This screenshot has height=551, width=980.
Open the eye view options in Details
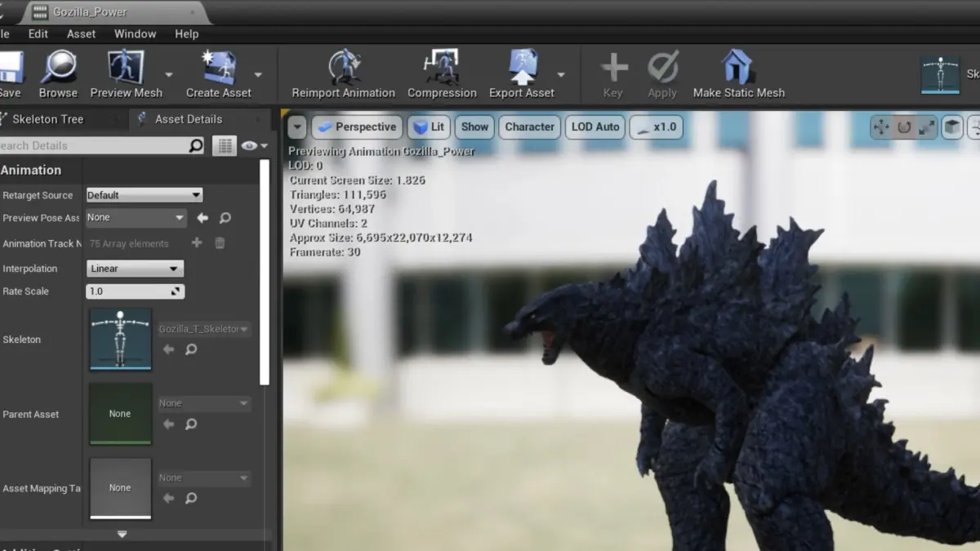coord(254,145)
